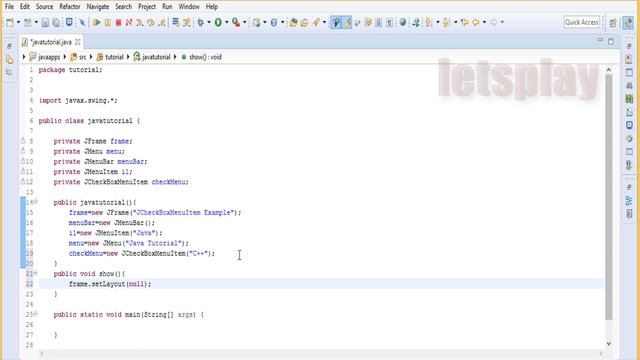
Task: Click the green Run icon
Action: click(x=218, y=22)
